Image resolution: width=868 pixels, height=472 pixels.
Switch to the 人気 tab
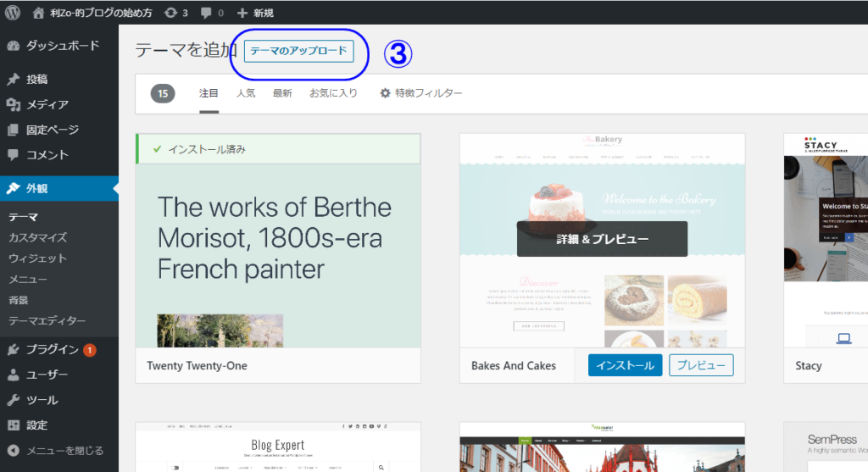pos(246,93)
